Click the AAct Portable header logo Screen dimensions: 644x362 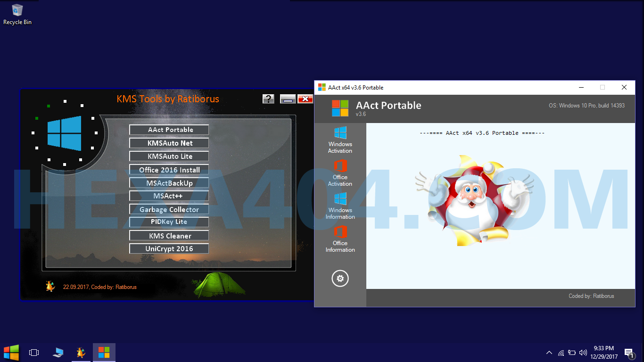[x=340, y=108]
